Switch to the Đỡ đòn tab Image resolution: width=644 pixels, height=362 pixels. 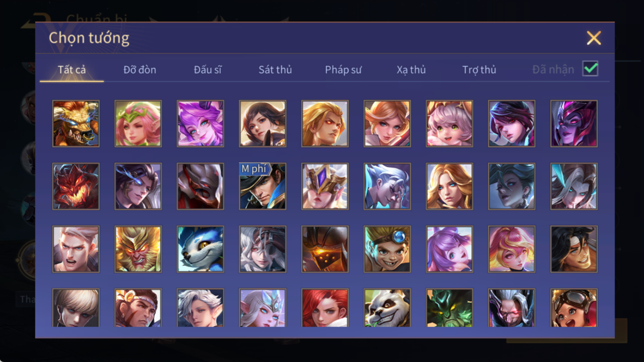(140, 70)
